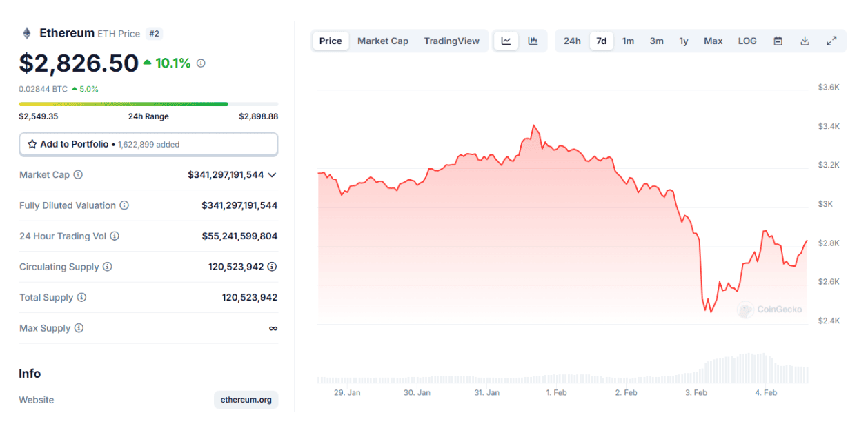Click the 10.1% price change info icon
The image size is (868, 426).
(199, 63)
